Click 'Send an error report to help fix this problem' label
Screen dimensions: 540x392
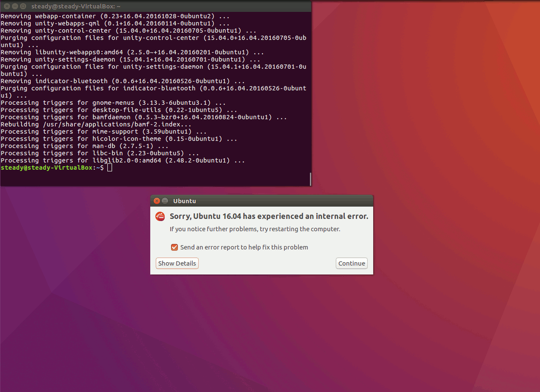(244, 247)
